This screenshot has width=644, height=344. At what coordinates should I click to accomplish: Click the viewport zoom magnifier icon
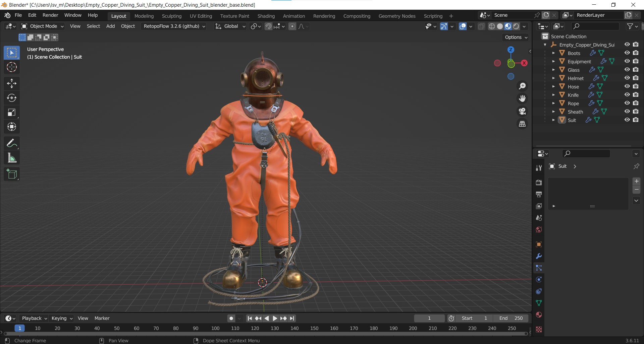(x=522, y=86)
